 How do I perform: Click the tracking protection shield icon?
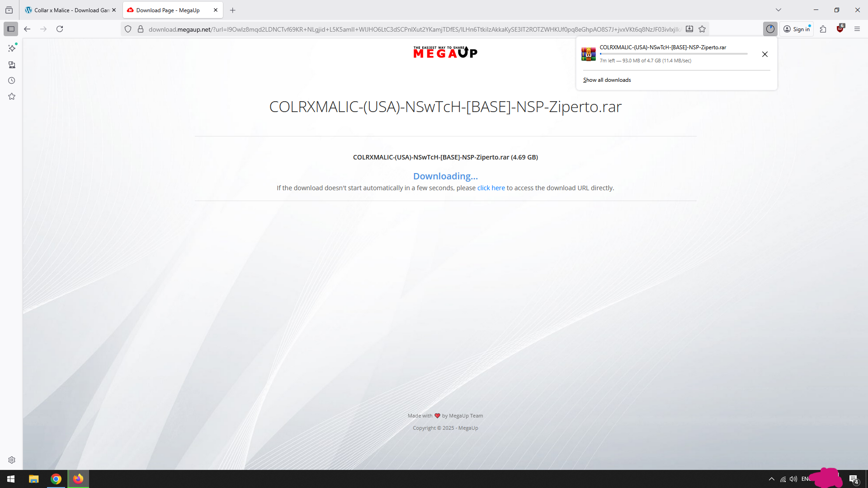[x=128, y=29]
